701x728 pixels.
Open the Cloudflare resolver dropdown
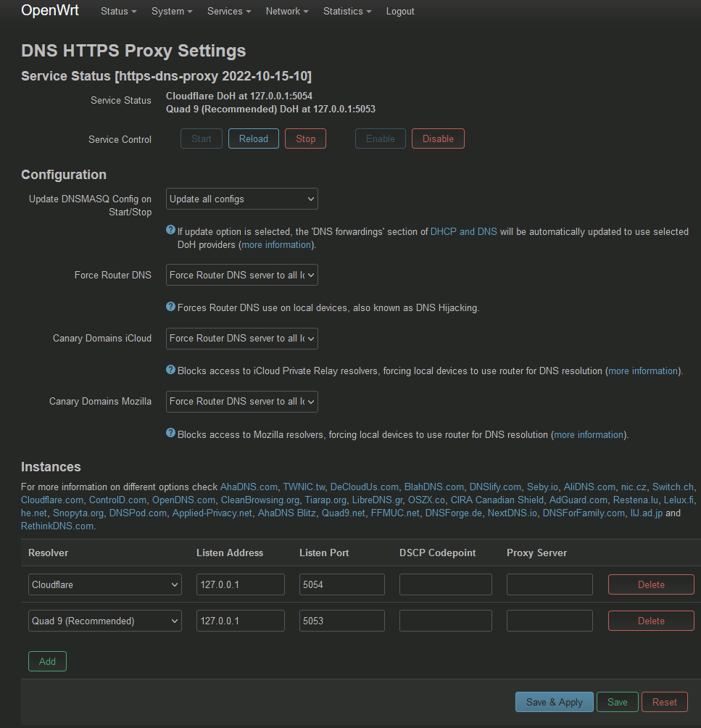(x=104, y=584)
